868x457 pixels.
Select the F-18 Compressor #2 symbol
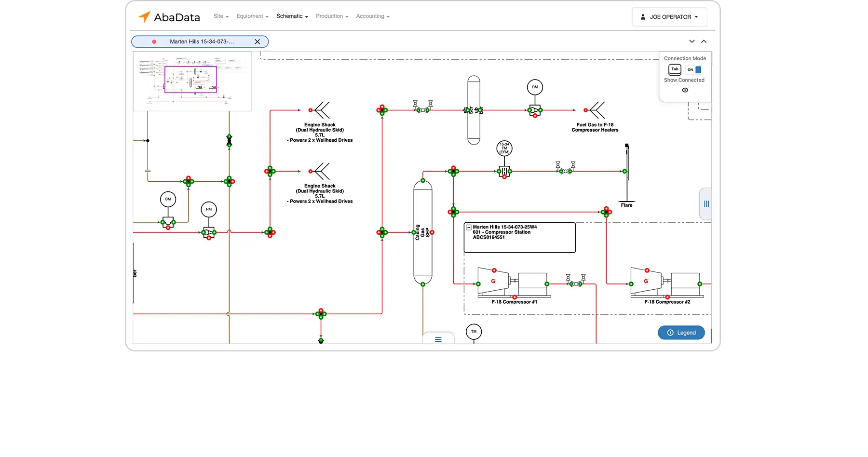pyautogui.click(x=665, y=282)
